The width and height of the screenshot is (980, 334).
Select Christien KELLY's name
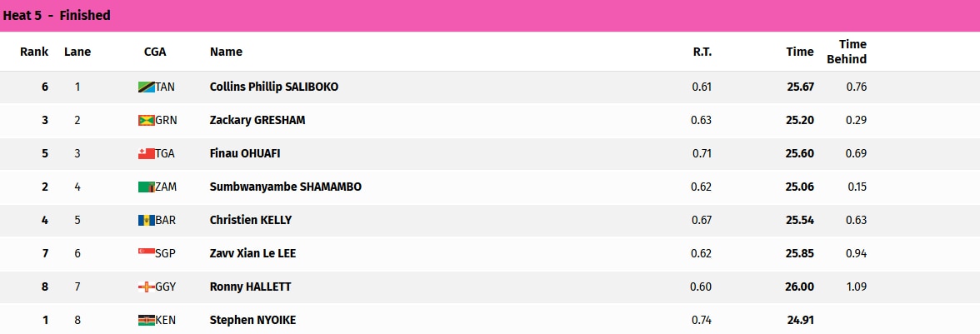point(251,221)
